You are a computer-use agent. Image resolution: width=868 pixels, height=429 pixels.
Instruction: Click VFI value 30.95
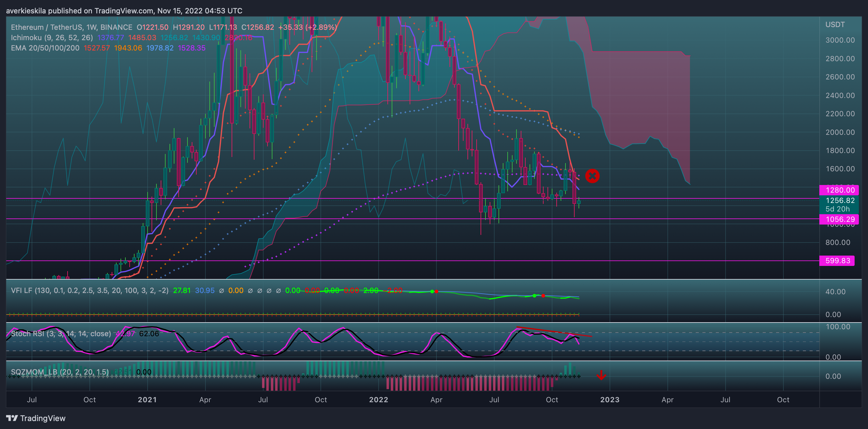205,291
